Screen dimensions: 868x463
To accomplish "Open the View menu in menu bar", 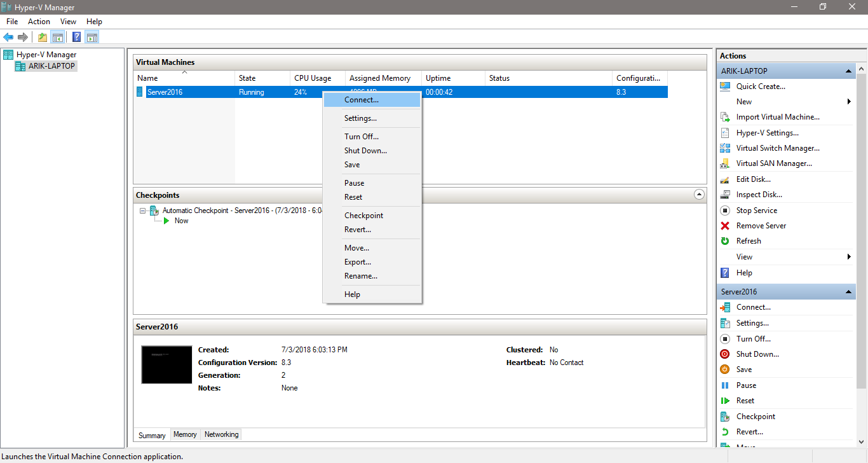I will tap(68, 22).
